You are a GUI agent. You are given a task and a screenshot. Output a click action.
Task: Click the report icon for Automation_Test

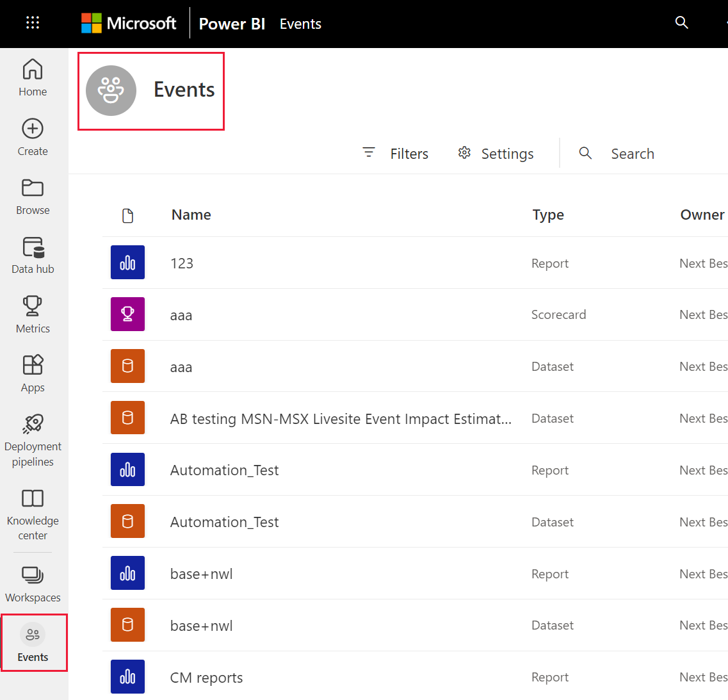(127, 469)
